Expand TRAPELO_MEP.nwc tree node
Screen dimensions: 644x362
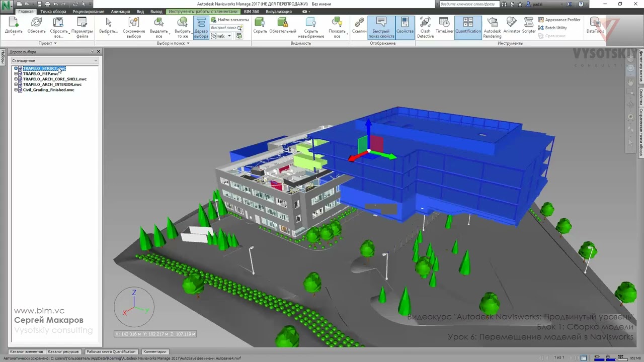(x=16, y=74)
